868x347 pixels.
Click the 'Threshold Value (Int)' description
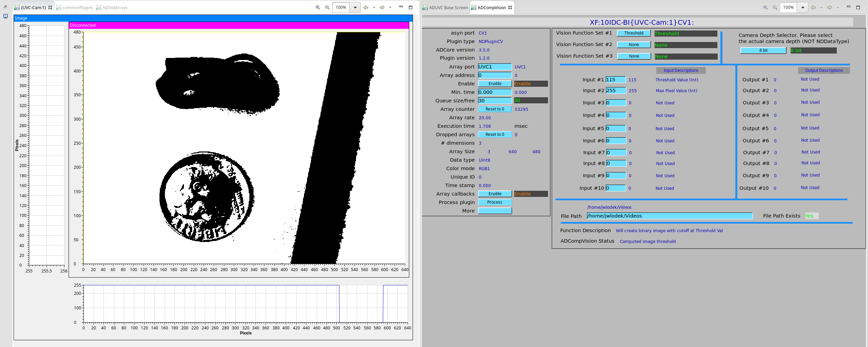[x=677, y=80]
